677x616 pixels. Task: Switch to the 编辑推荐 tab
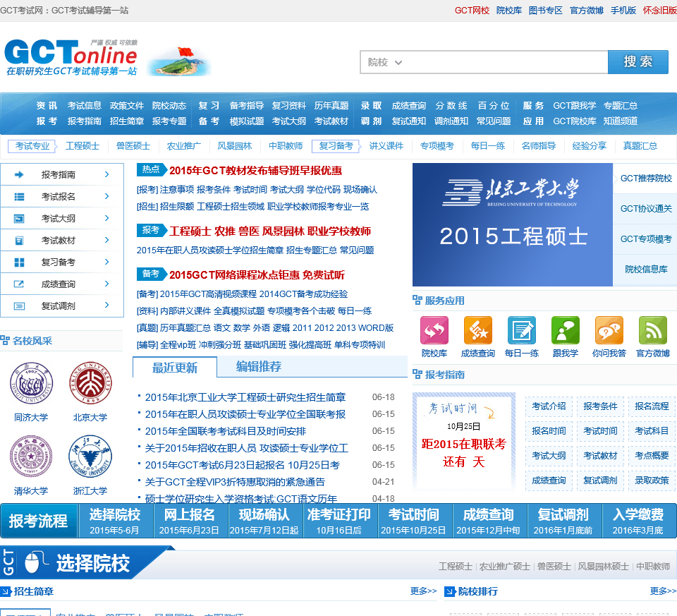tap(259, 366)
